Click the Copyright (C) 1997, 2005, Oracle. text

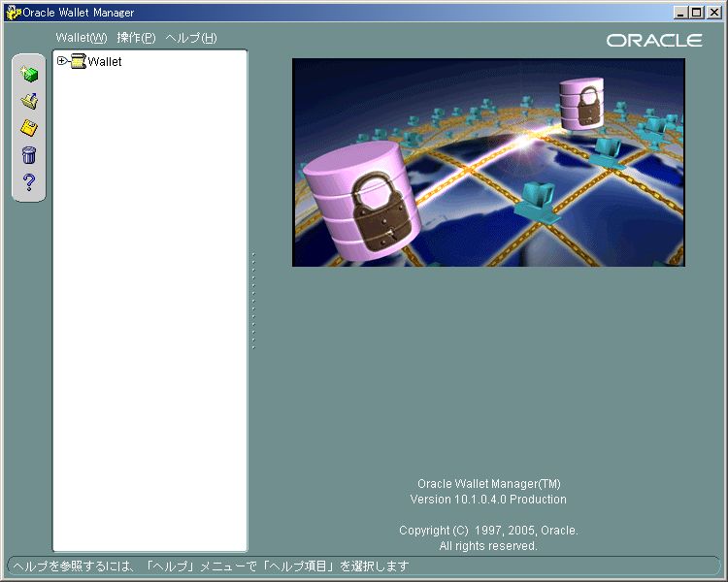pos(488,531)
